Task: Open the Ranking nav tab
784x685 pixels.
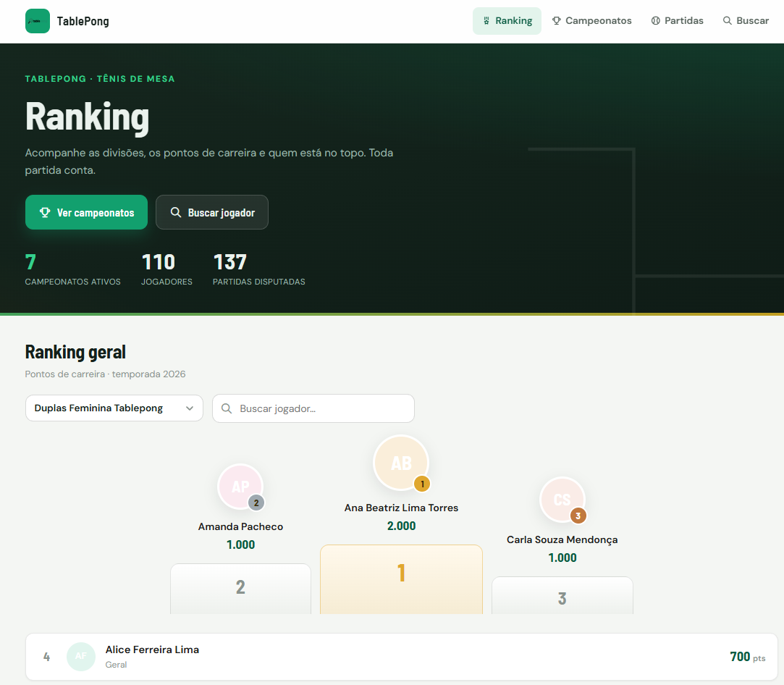Action: pos(507,21)
